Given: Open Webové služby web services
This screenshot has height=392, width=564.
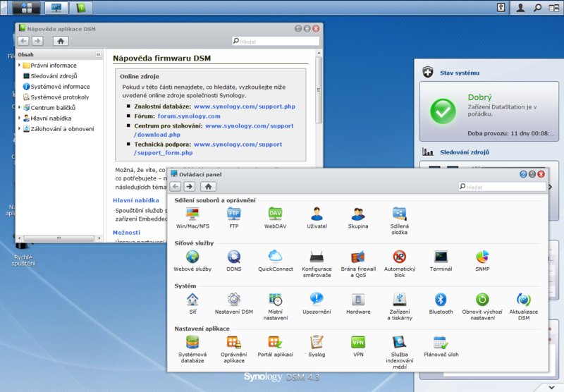Looking at the screenshot, I should 192,260.
